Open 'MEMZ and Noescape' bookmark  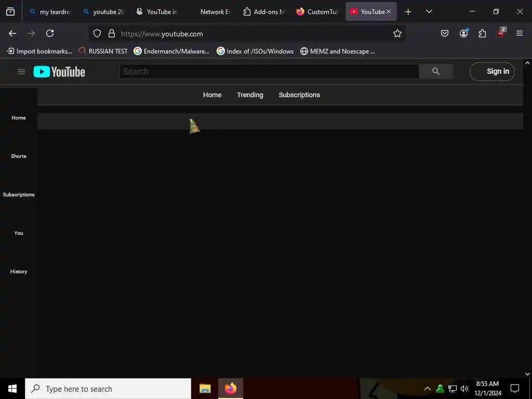coord(338,51)
